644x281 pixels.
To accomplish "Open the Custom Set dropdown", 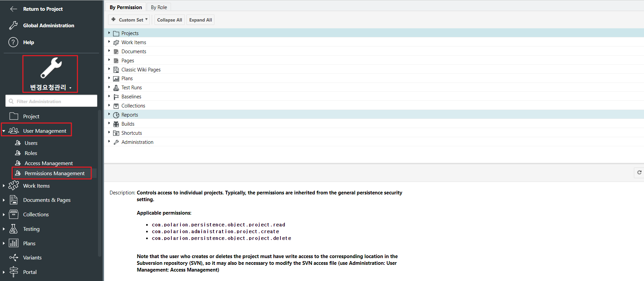I will [x=130, y=20].
